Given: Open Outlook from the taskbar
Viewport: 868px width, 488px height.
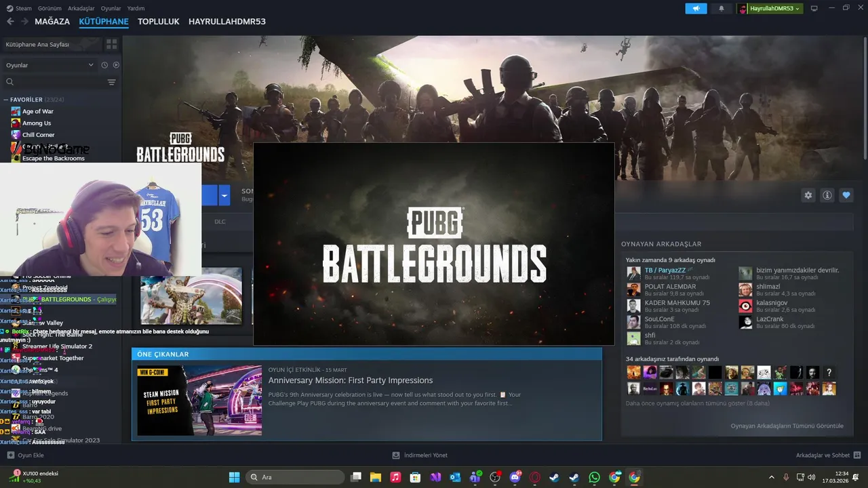Looking at the screenshot, I should [455, 477].
